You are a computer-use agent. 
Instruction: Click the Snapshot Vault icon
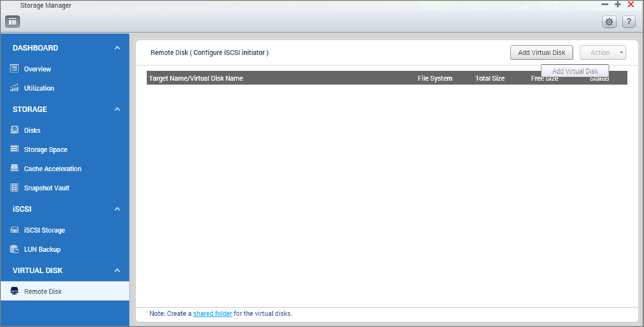14,188
